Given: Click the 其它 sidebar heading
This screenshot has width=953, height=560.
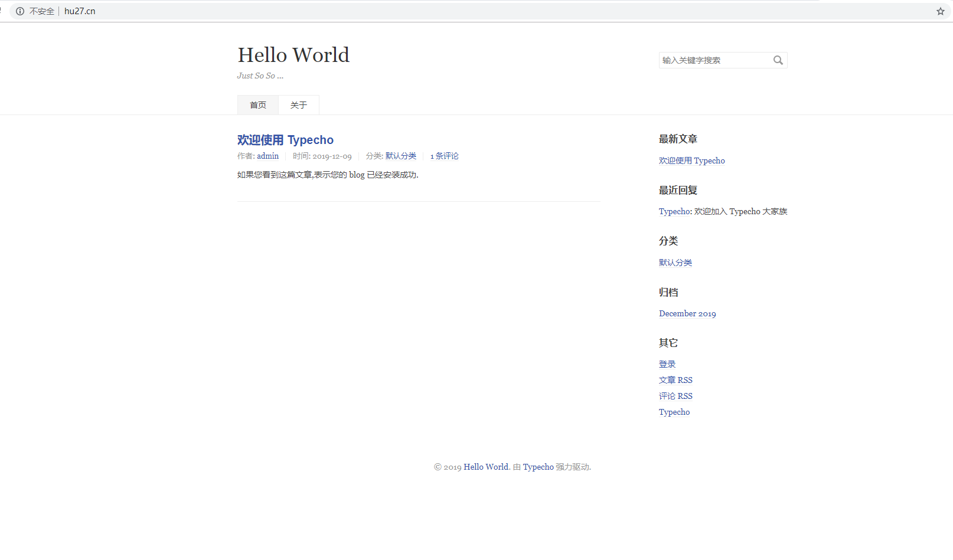Looking at the screenshot, I should tap(668, 343).
